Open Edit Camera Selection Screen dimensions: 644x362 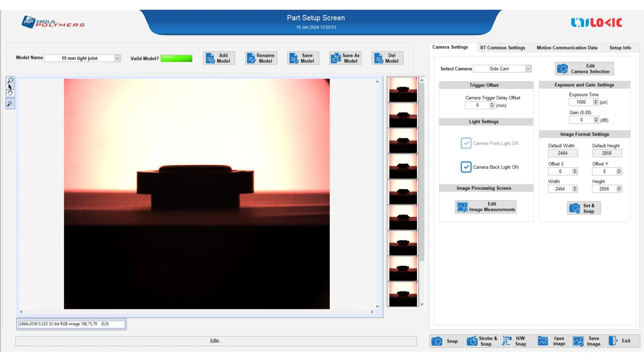584,69
